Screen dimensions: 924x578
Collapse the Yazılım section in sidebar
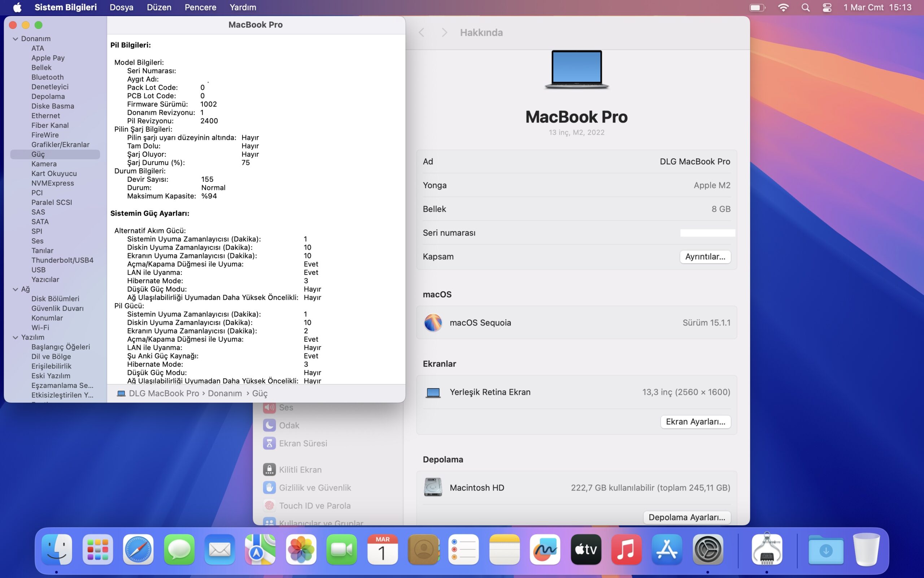15,337
